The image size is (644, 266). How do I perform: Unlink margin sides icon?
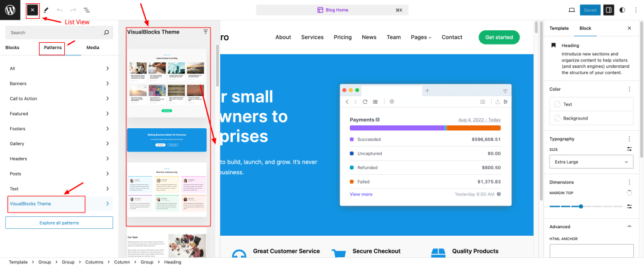tap(629, 193)
